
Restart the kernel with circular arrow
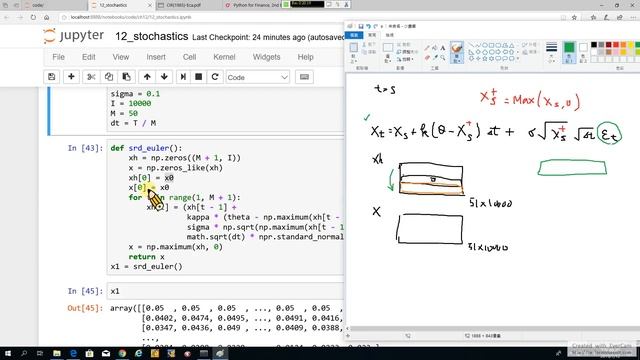[215, 77]
